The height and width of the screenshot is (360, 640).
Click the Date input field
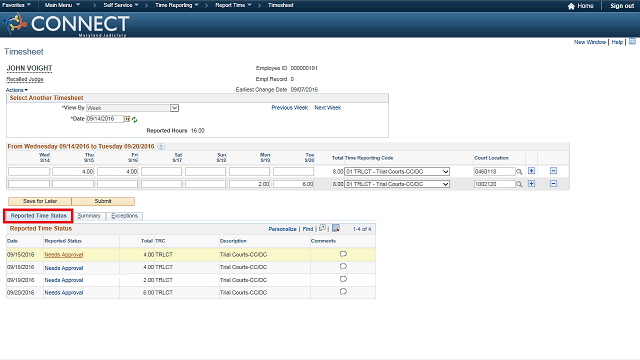(x=105, y=119)
